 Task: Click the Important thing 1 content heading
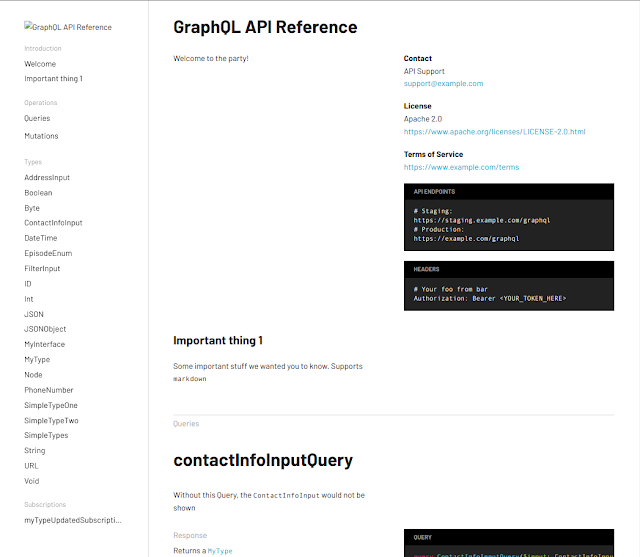[x=218, y=340]
